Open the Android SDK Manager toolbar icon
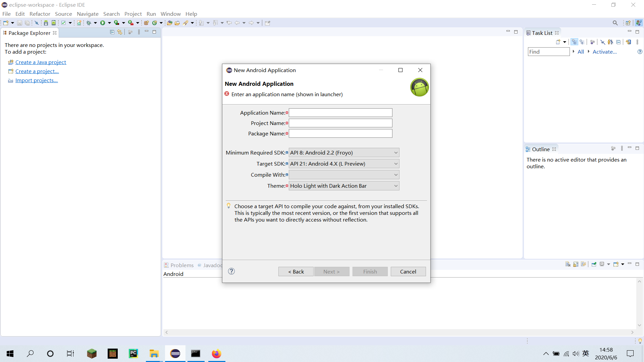The width and height of the screenshot is (644, 362). 46,23
